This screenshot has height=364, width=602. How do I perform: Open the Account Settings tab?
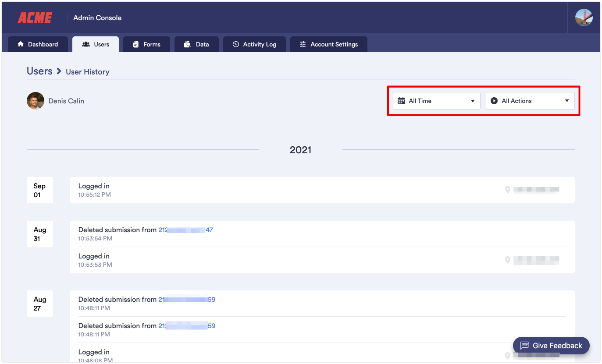(x=328, y=44)
